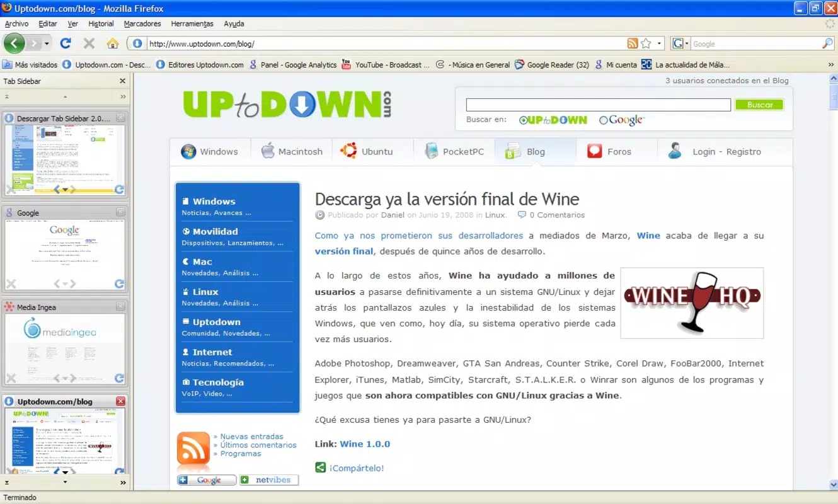Viewport: 838px width, 504px height.
Task: Reload the Descargar Tab Sidebar preview
Action: (x=119, y=190)
